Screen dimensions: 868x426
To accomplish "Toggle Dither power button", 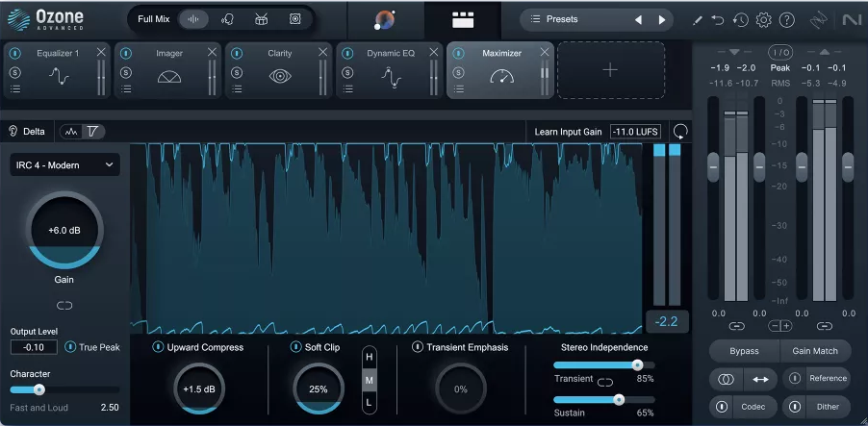I will point(795,407).
